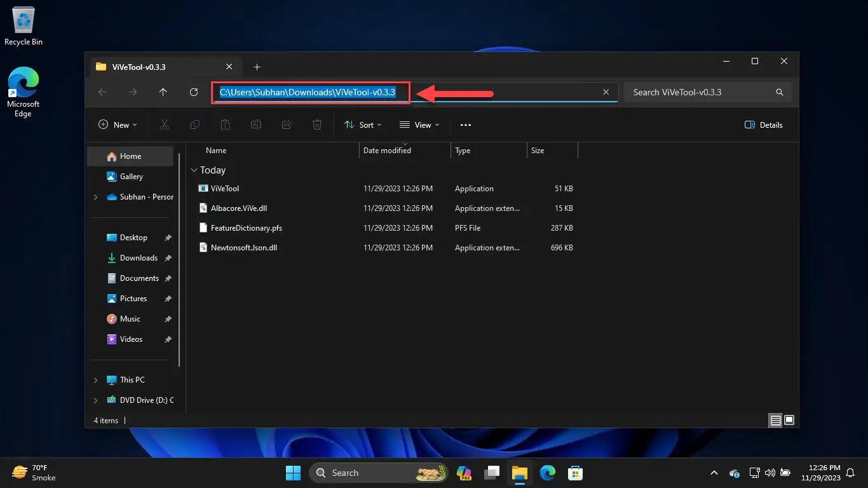Clear the address bar with the X
The height and width of the screenshot is (488, 868).
606,92
